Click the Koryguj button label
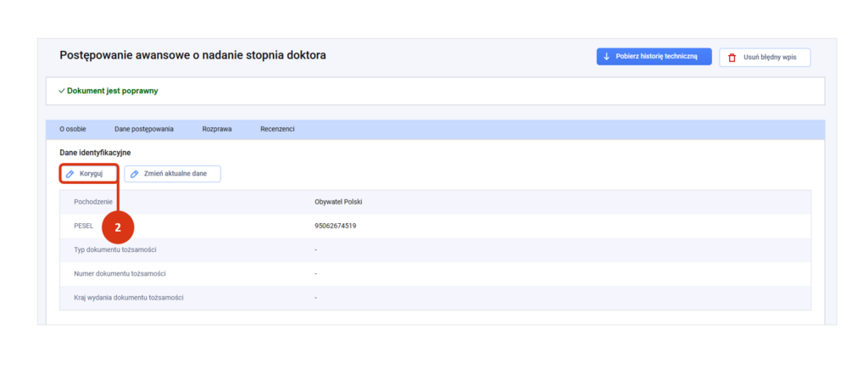868x375 pixels. (91, 174)
